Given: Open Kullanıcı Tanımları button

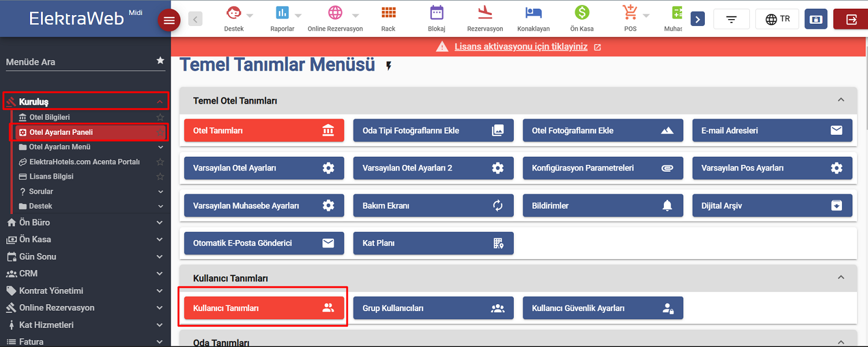Looking at the screenshot, I should 264,308.
